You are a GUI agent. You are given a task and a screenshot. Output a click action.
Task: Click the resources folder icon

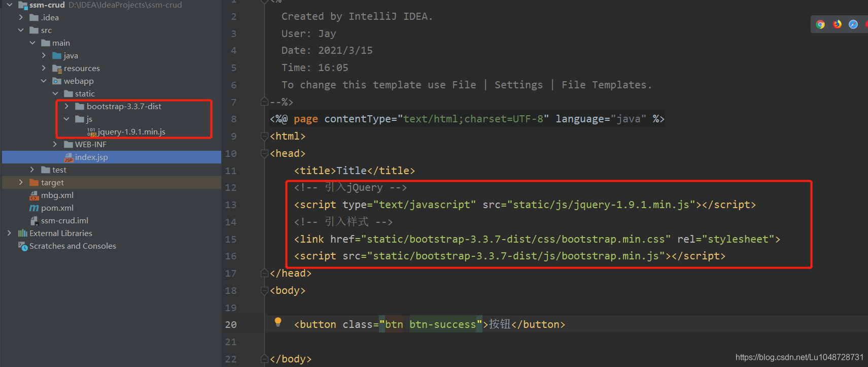pos(57,69)
